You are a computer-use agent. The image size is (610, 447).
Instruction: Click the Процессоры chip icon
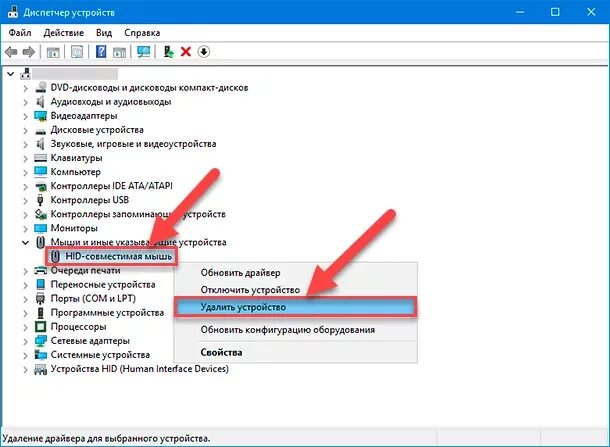point(40,326)
